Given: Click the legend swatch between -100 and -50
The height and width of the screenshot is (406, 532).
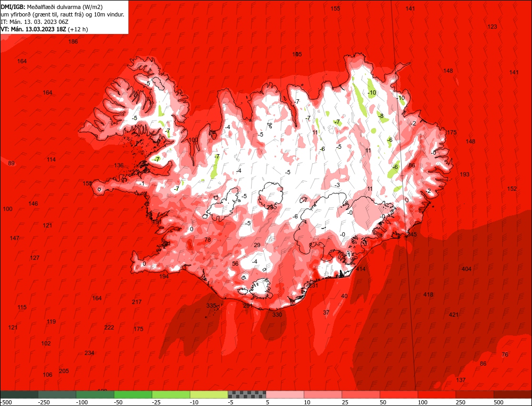Looking at the screenshot, I should (x=95, y=394).
